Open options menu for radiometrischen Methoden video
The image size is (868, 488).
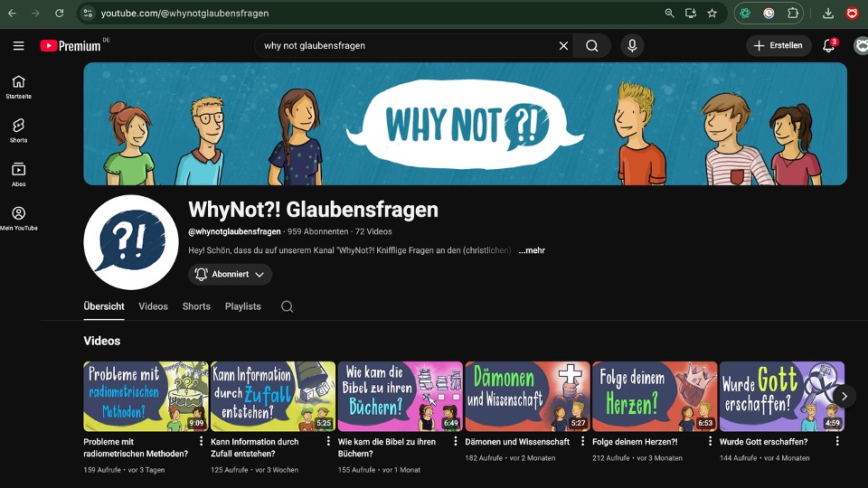(201, 441)
